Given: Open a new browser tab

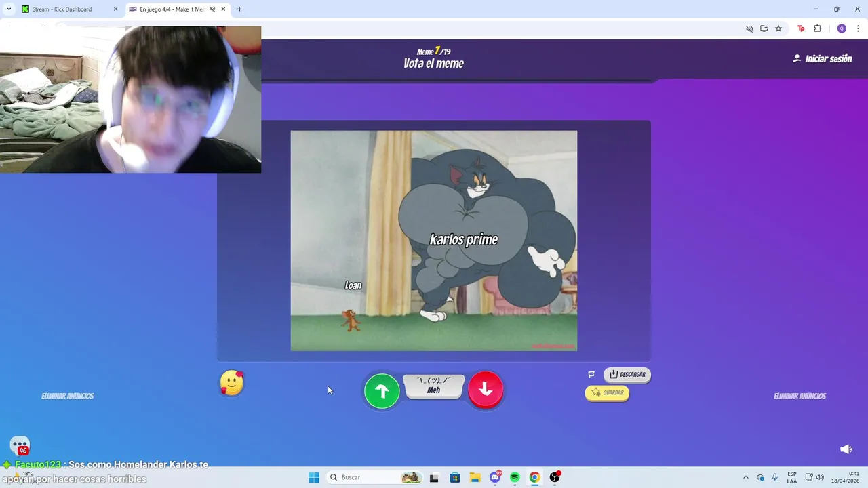Looking at the screenshot, I should point(239,9).
